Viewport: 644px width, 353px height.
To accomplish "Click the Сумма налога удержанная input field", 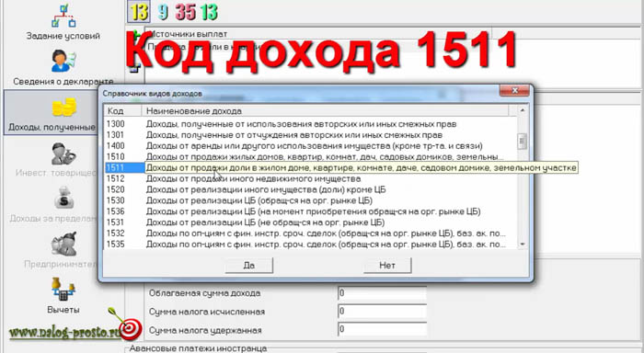I will tap(382, 330).
